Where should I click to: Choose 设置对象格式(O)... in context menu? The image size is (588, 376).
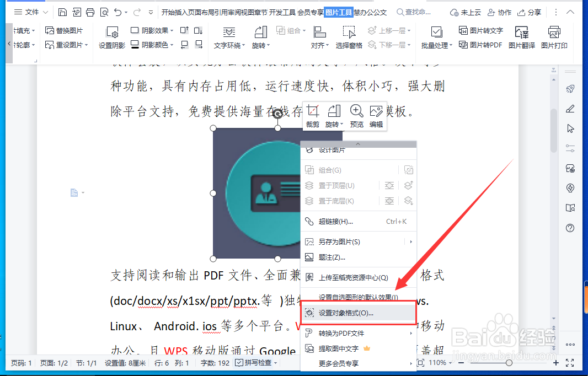[359, 313]
